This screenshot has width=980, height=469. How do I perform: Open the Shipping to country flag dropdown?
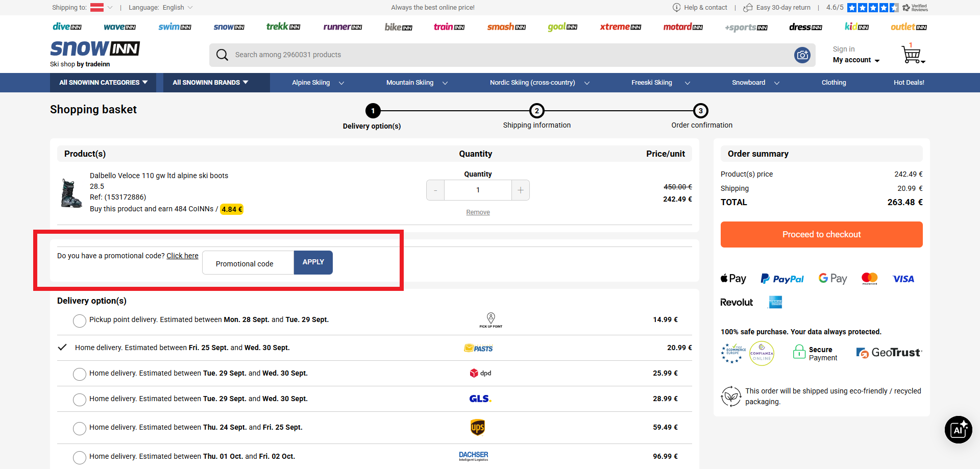(x=101, y=7)
